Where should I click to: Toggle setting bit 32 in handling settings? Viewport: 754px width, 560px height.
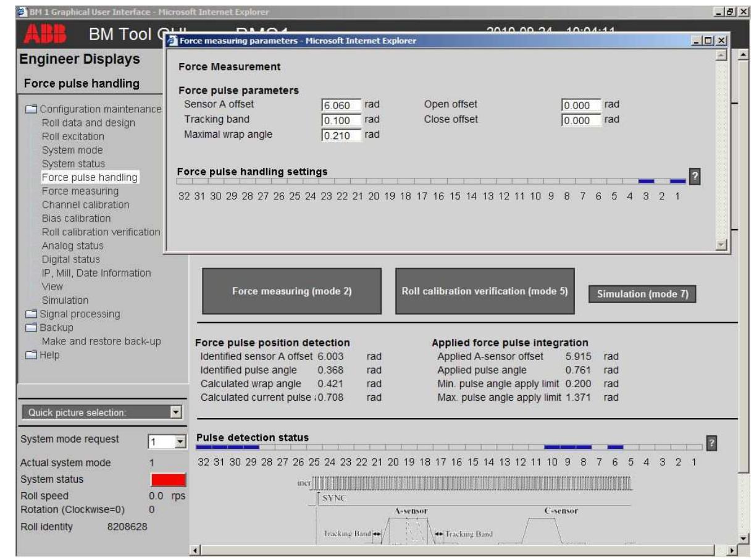(184, 182)
